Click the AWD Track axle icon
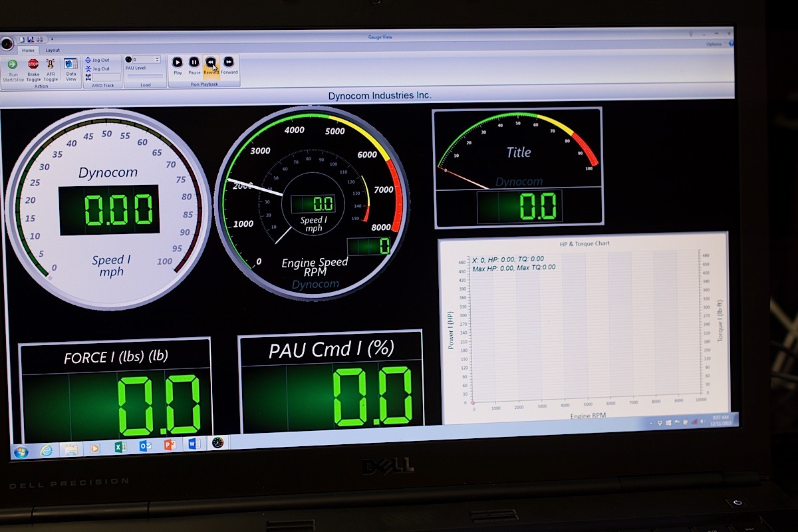 click(x=88, y=77)
